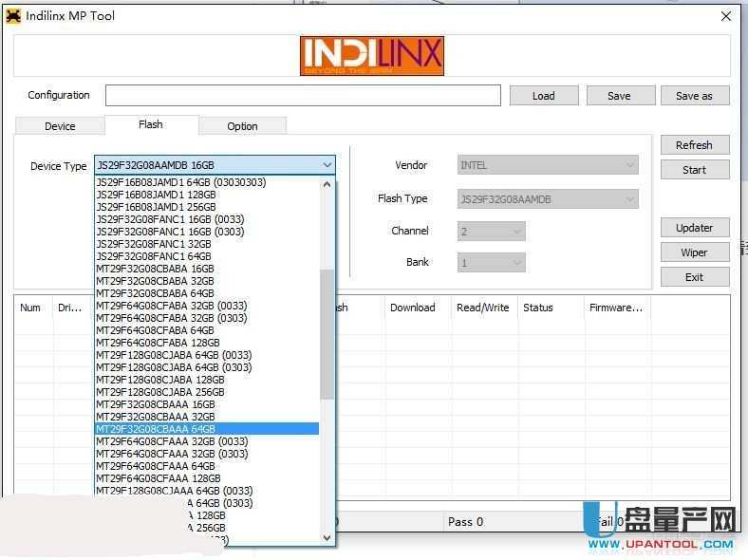748x560 pixels.
Task: Select the Flash tab
Action: [x=151, y=124]
